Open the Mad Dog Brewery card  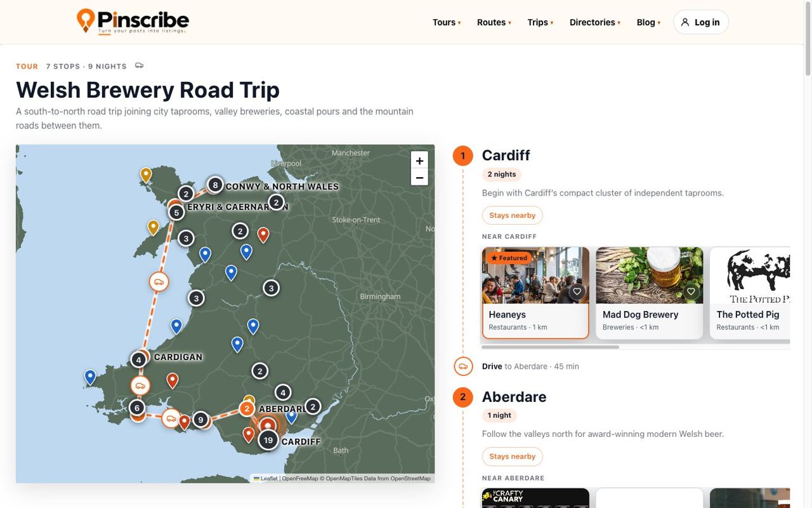tap(650, 293)
